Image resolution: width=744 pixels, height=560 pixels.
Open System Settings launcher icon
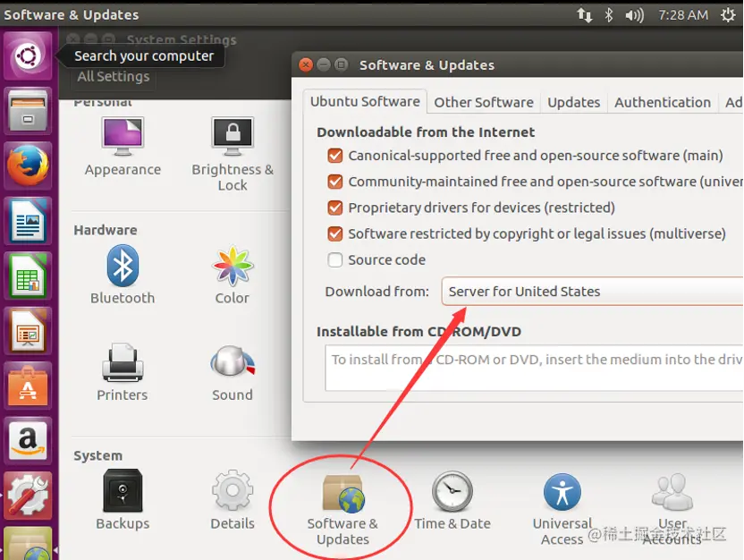click(28, 496)
